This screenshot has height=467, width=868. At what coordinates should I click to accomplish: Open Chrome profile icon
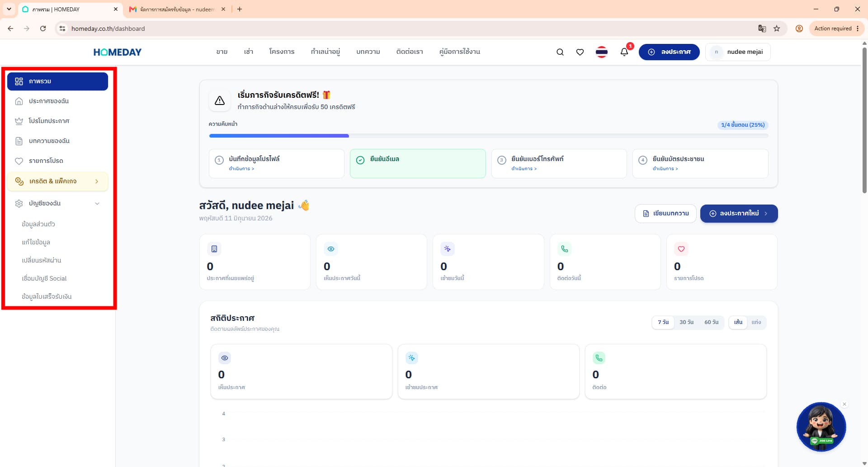[x=799, y=29]
